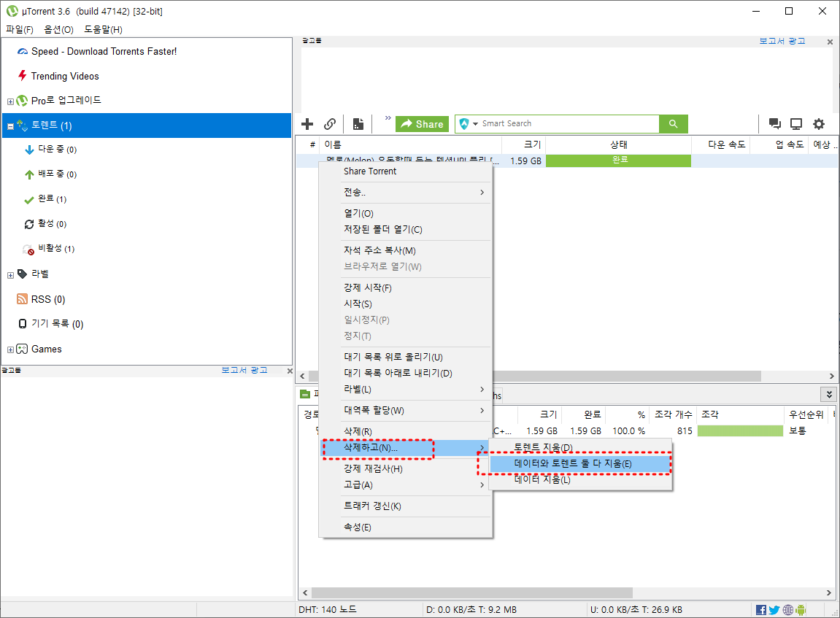Choose 대기 목록 아래로 내리기(D)

click(x=406, y=374)
